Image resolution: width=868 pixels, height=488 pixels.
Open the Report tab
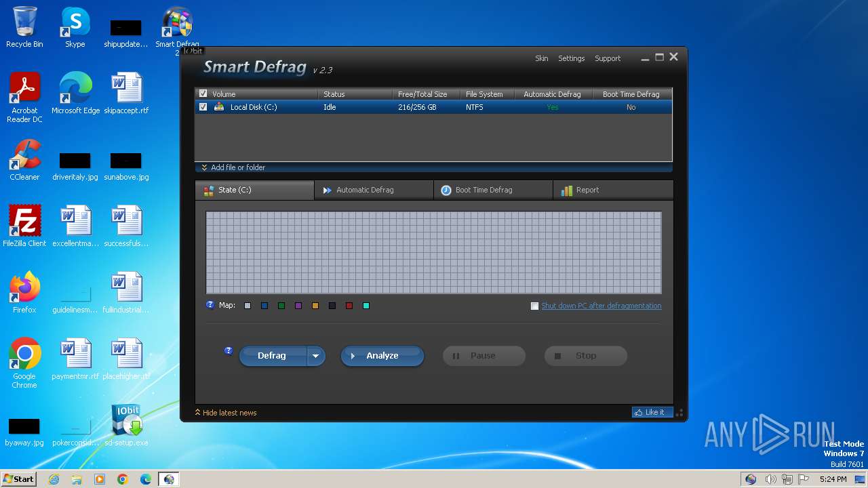coord(613,190)
